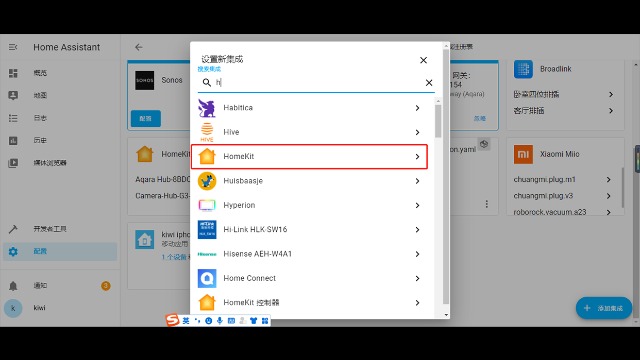Focus the integration search field

click(316, 83)
